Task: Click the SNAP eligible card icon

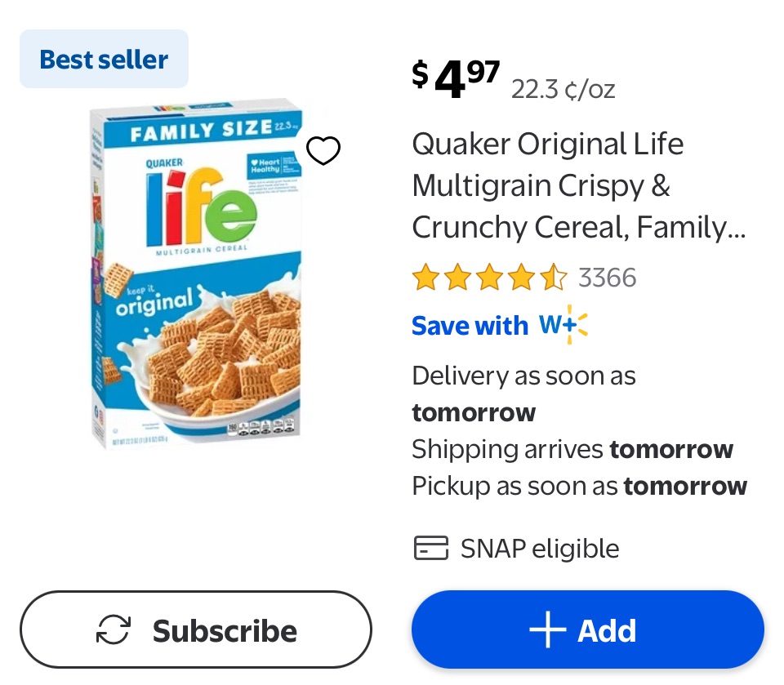Action: (430, 549)
